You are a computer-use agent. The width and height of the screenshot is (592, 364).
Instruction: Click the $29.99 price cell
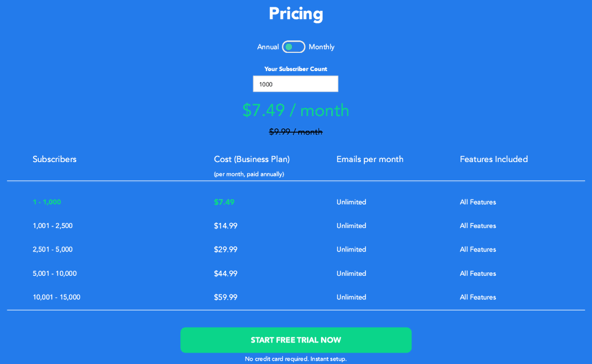click(x=225, y=250)
